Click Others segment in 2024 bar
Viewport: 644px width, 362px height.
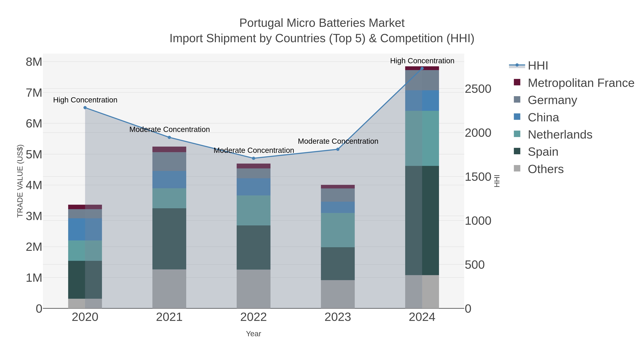(422, 292)
